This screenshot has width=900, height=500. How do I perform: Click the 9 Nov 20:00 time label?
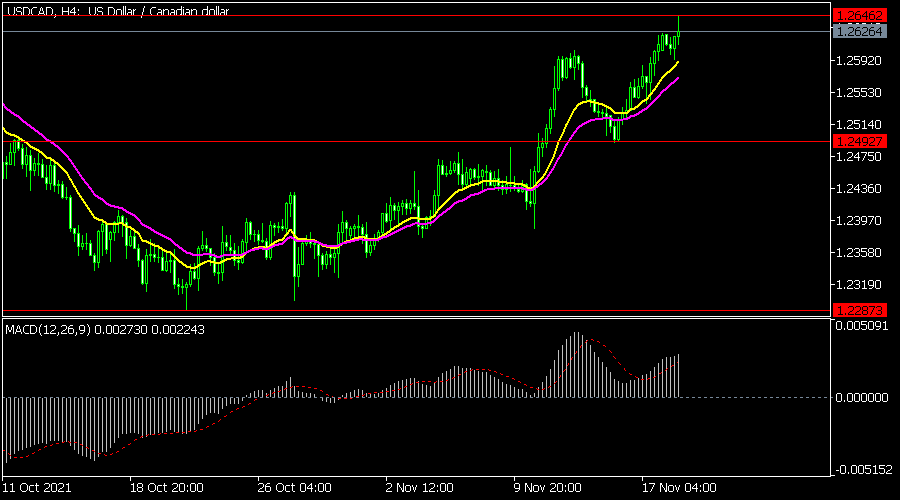click(548, 488)
